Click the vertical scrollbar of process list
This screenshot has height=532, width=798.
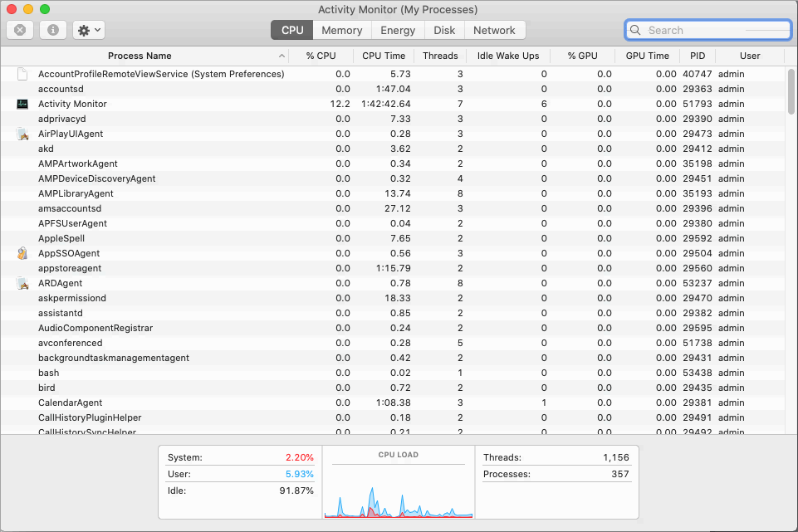(791, 91)
